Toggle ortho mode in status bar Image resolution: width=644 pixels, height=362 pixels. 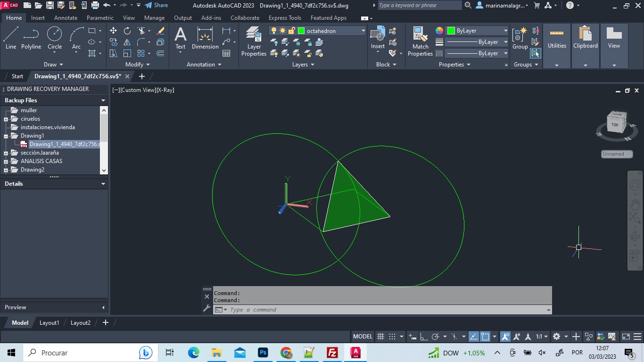[424, 337]
